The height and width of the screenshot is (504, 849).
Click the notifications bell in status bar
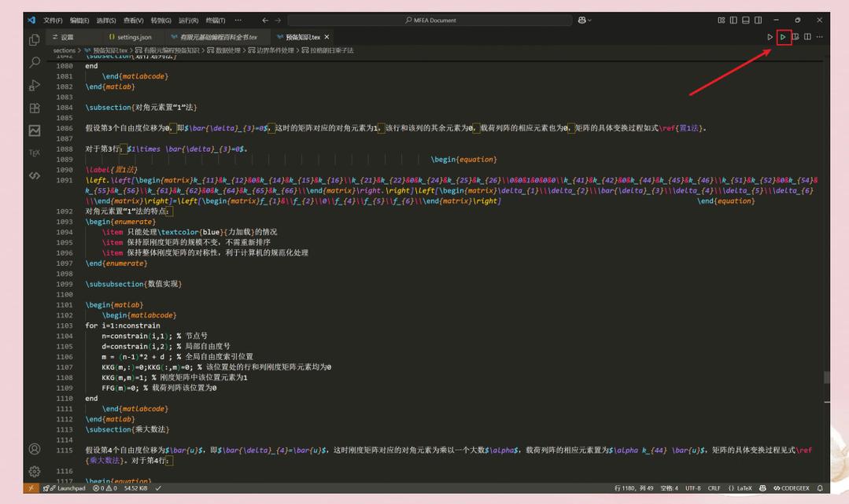pos(820,488)
